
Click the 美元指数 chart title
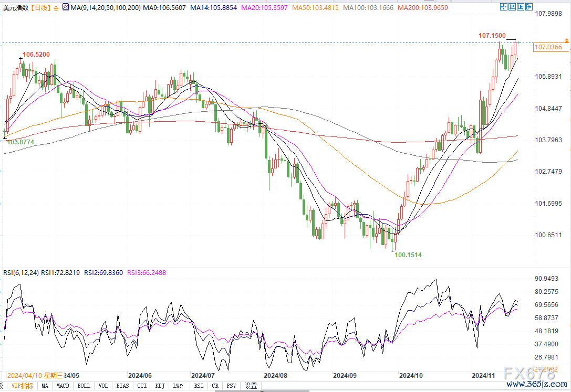pyautogui.click(x=16, y=8)
